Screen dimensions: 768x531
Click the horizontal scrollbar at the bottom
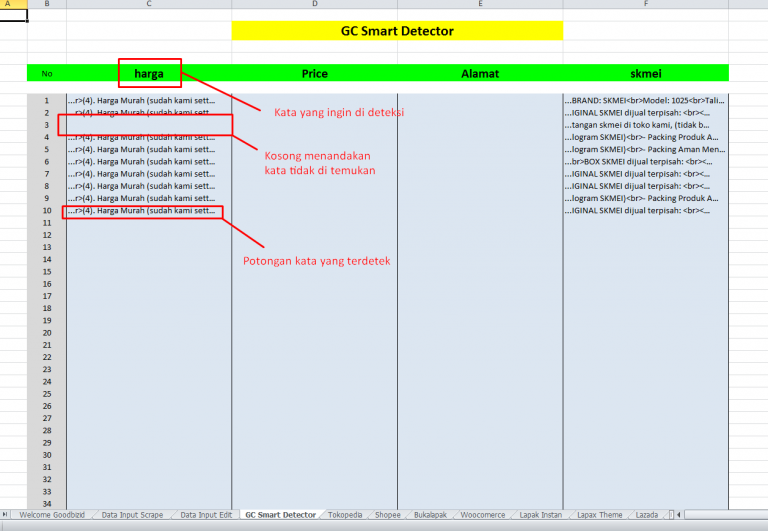click(720, 515)
